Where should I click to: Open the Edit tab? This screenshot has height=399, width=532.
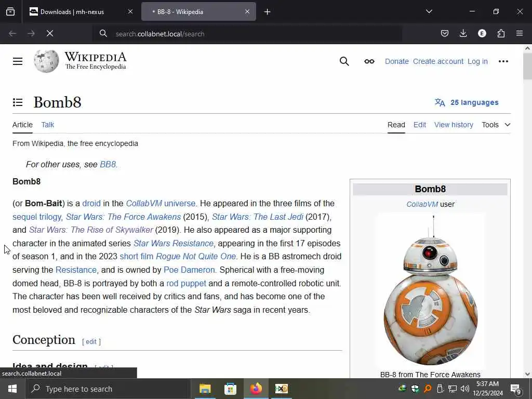[x=420, y=125]
